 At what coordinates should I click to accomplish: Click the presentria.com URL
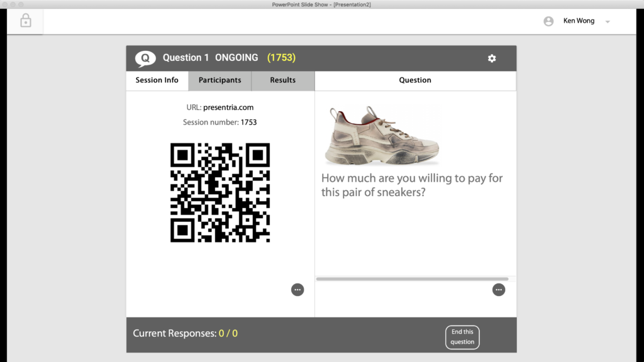(x=228, y=107)
